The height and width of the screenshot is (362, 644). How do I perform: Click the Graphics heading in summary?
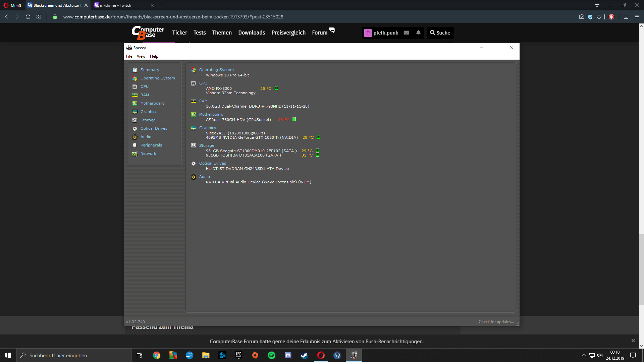(207, 128)
